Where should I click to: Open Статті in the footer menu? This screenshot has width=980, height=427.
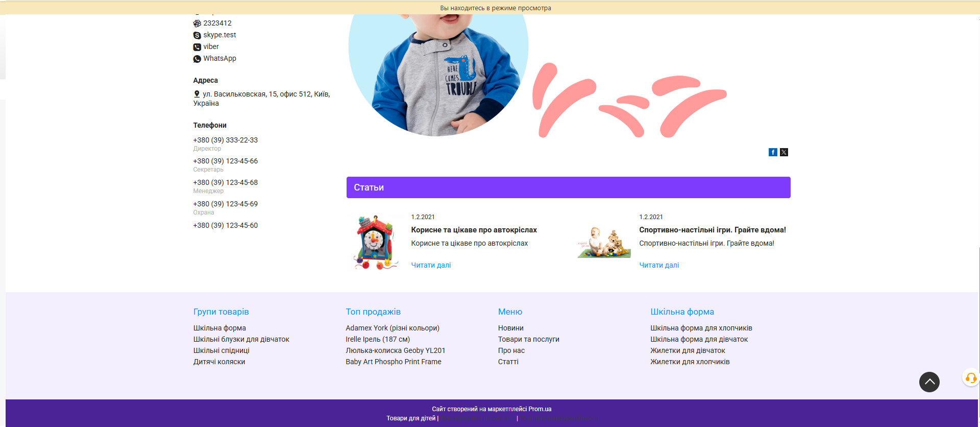pyautogui.click(x=508, y=362)
